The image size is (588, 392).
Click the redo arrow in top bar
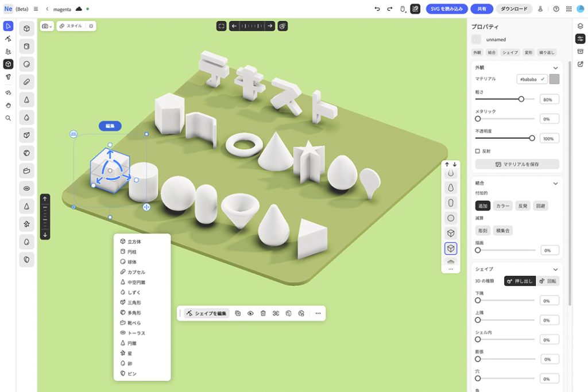[x=390, y=9]
